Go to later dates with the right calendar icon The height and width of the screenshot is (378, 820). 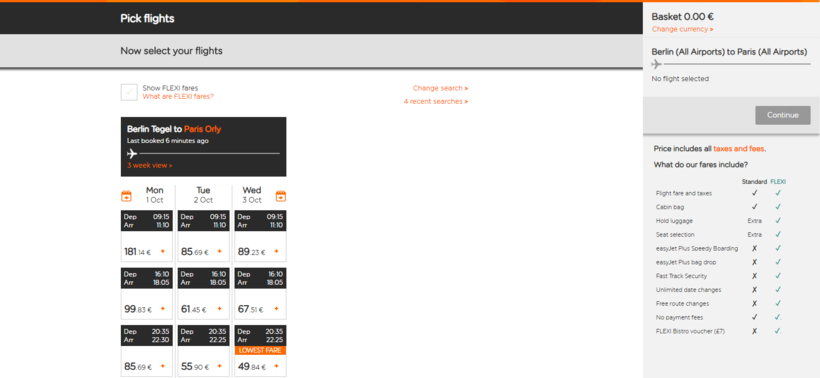click(281, 196)
